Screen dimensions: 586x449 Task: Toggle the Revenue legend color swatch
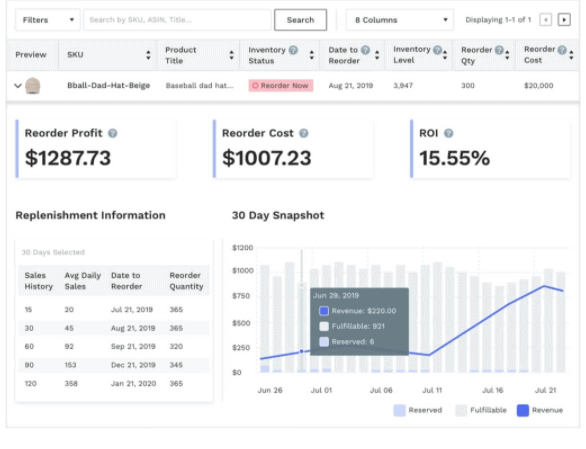523,410
